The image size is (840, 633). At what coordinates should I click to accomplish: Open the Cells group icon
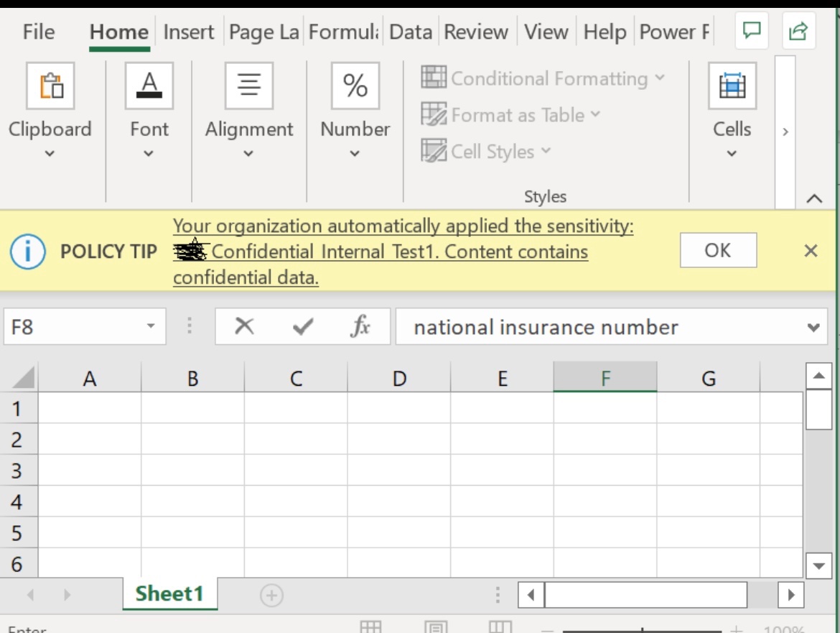point(732,86)
